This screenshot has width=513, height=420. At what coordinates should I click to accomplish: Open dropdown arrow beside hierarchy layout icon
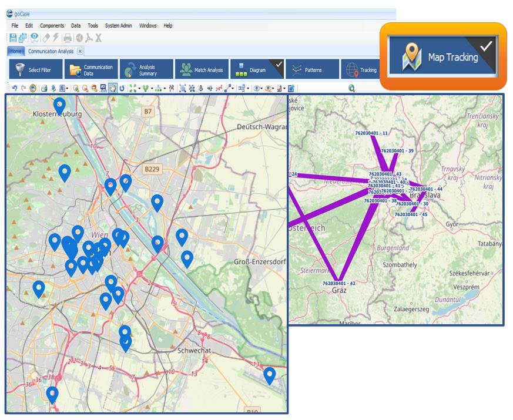point(165,88)
